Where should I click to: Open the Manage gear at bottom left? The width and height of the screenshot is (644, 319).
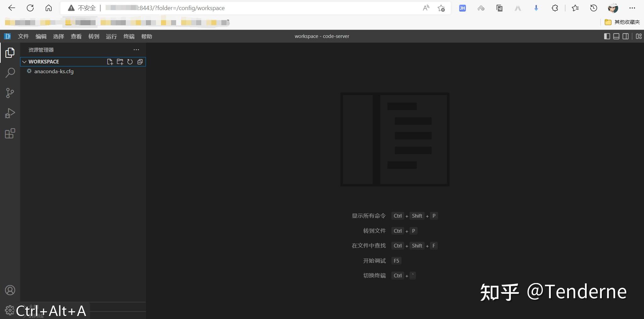click(9, 310)
